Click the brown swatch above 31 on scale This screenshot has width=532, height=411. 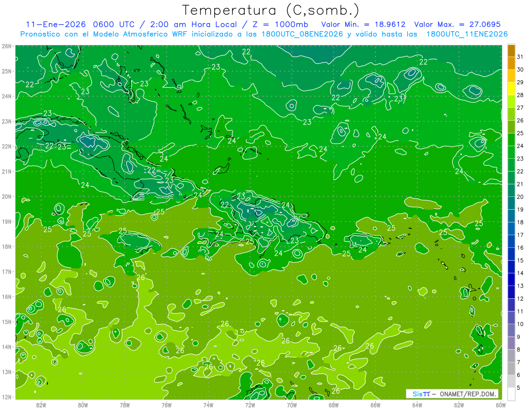click(511, 51)
